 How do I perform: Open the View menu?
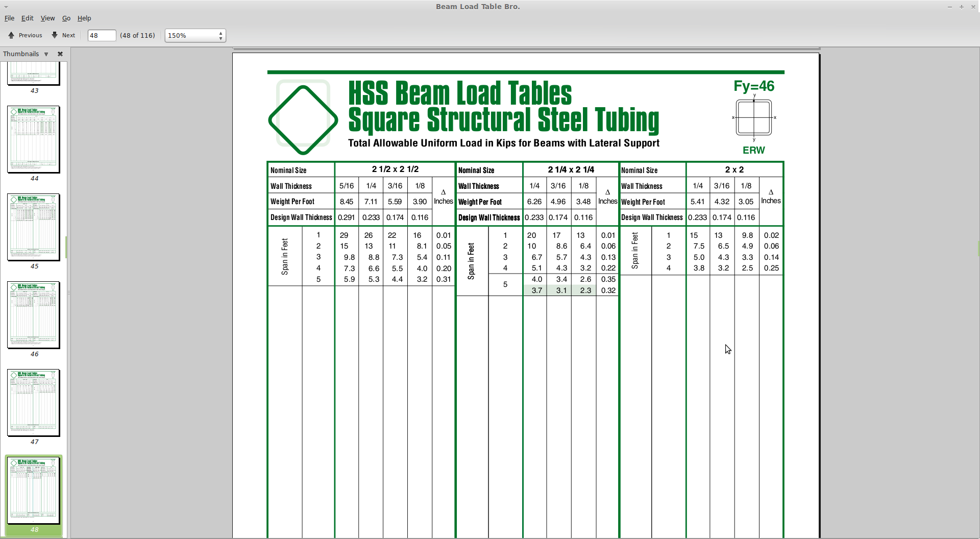click(47, 18)
